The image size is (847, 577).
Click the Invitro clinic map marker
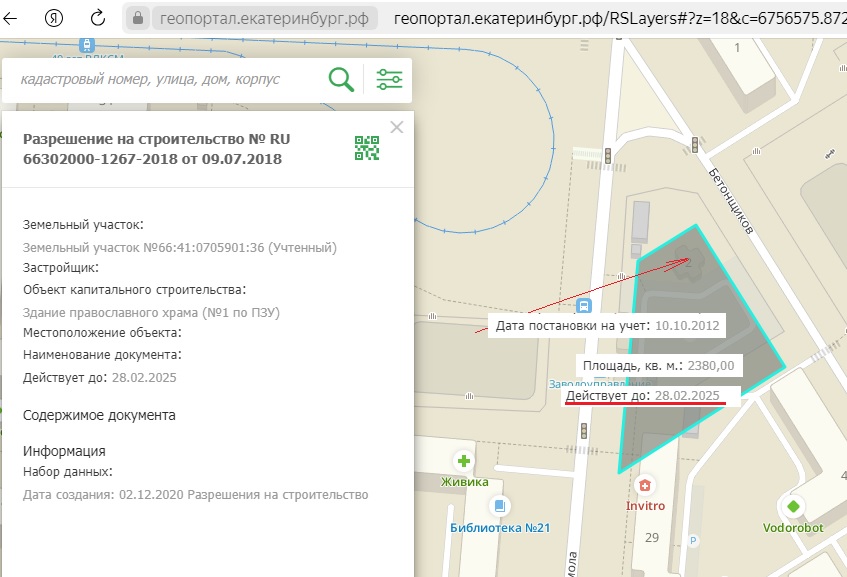point(645,485)
